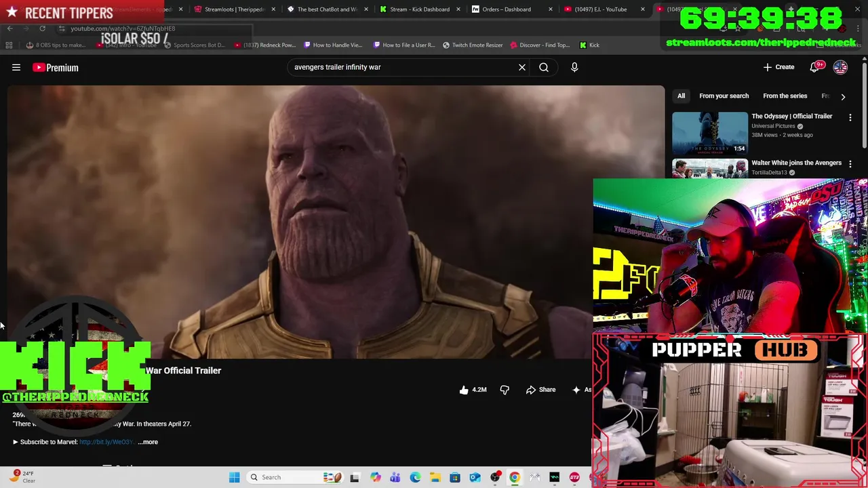Close the Streamloots browser tab
868x488 pixels.
pyautogui.click(x=273, y=9)
